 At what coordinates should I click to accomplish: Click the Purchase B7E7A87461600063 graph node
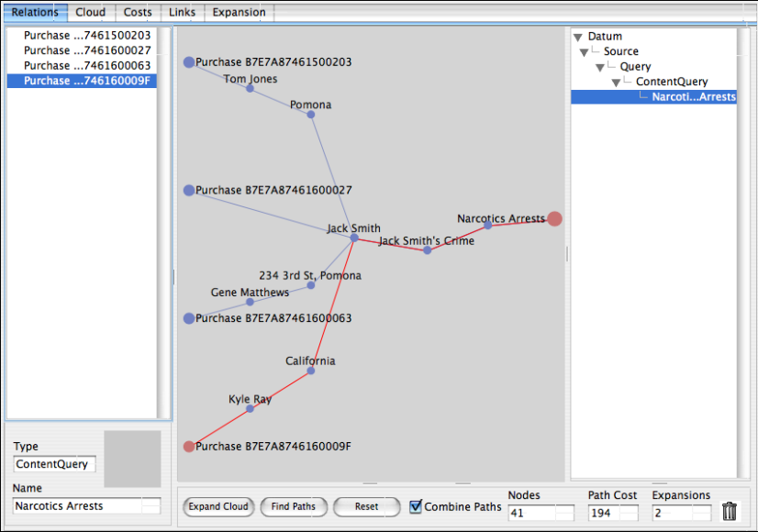tap(189, 318)
